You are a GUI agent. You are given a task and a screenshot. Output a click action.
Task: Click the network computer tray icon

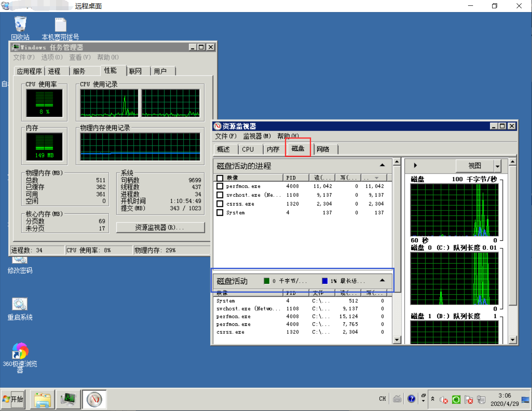tap(481, 399)
